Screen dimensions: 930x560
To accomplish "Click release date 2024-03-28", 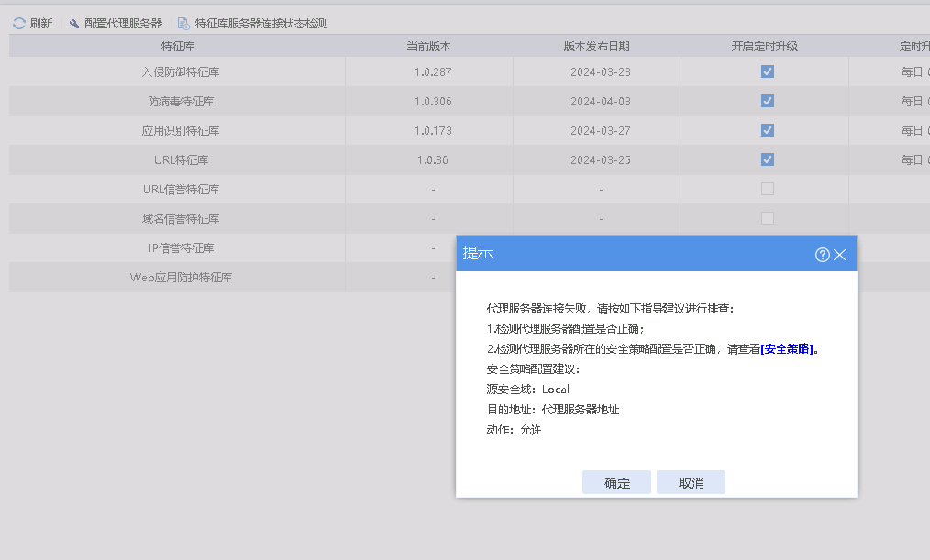I will point(601,71).
